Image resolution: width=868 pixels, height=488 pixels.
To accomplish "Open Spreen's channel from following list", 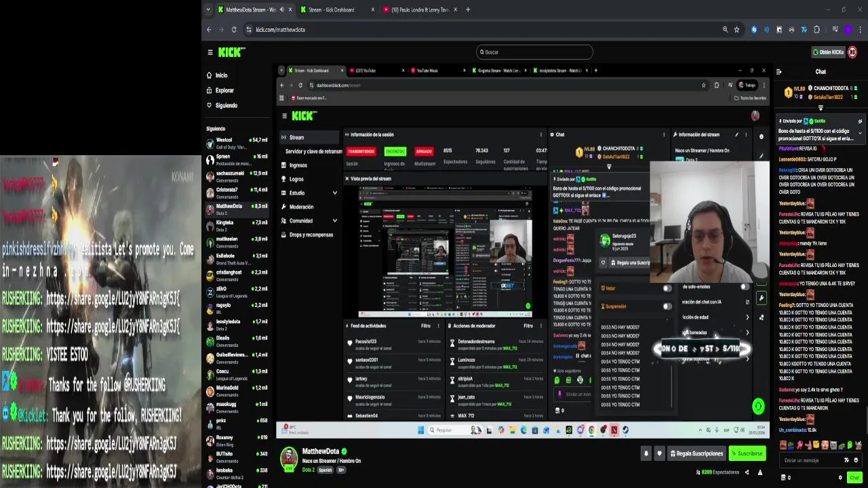I will (237, 159).
